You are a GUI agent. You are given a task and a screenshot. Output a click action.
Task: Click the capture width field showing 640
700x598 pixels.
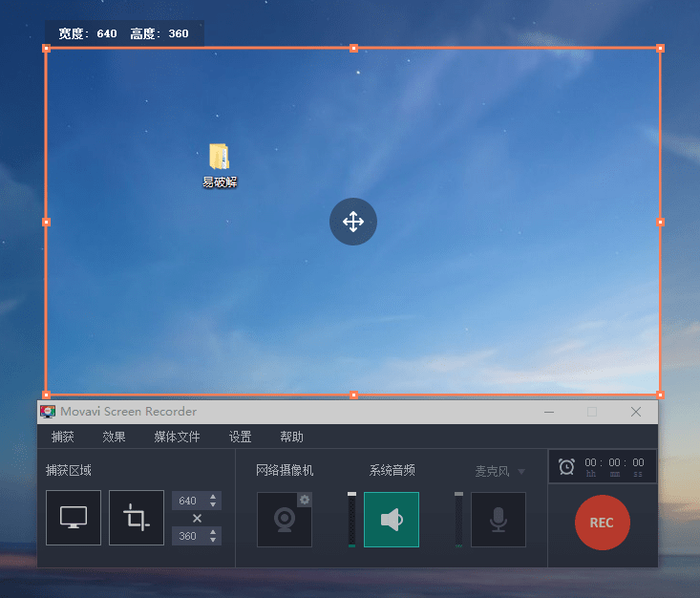tap(188, 501)
